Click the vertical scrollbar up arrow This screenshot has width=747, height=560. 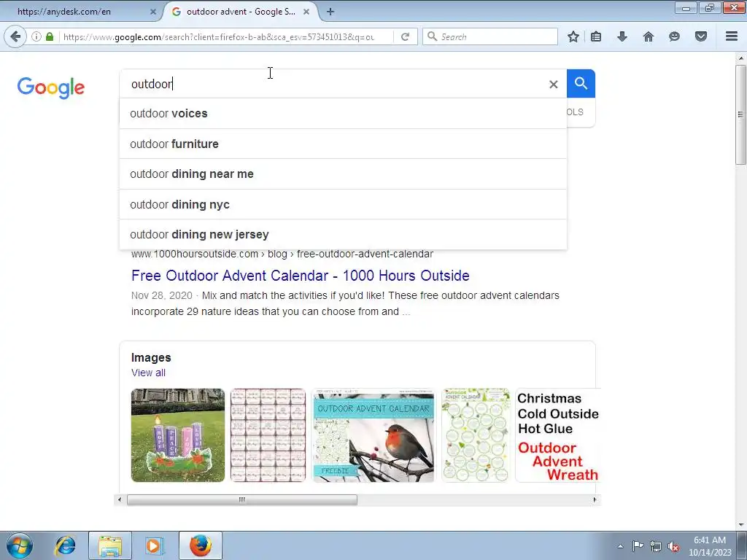point(740,58)
